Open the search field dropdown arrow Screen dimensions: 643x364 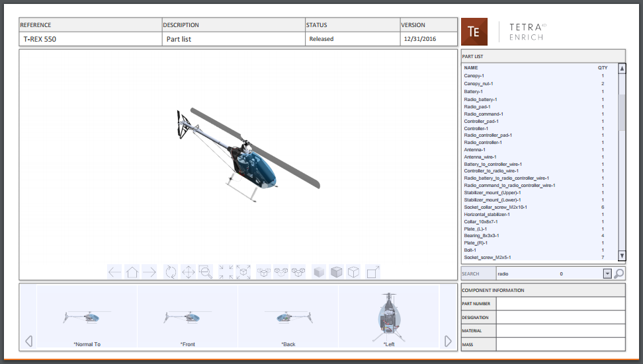pos(607,273)
